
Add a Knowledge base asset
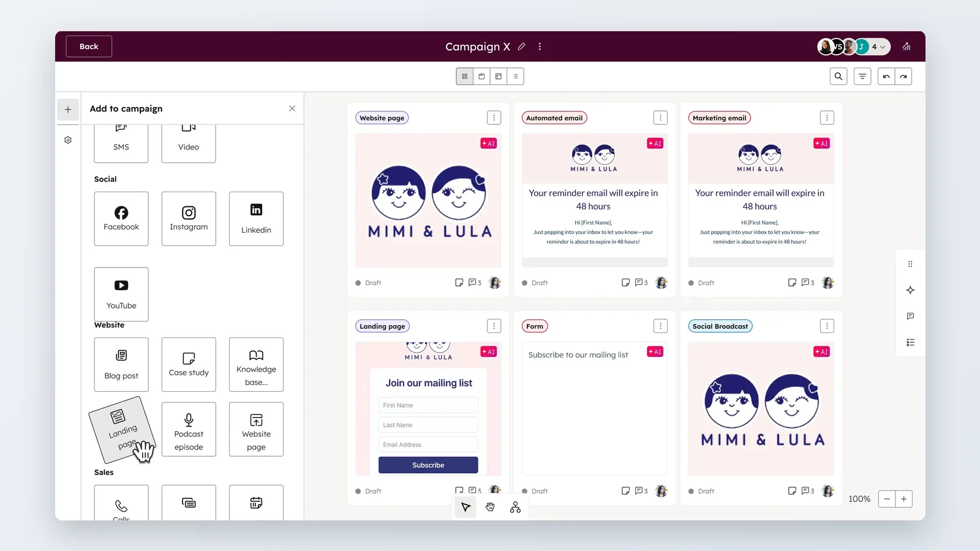click(x=256, y=364)
